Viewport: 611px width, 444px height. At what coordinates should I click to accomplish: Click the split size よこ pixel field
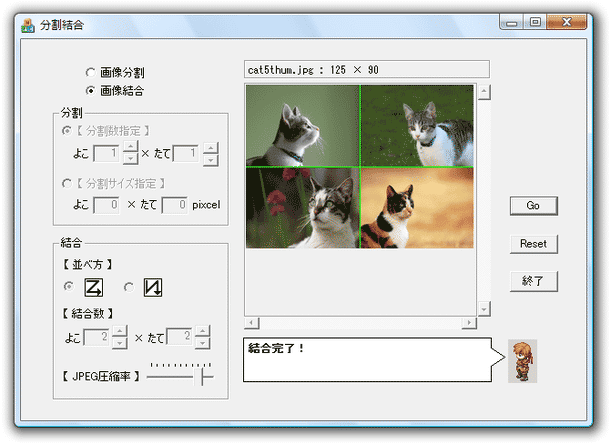(106, 205)
